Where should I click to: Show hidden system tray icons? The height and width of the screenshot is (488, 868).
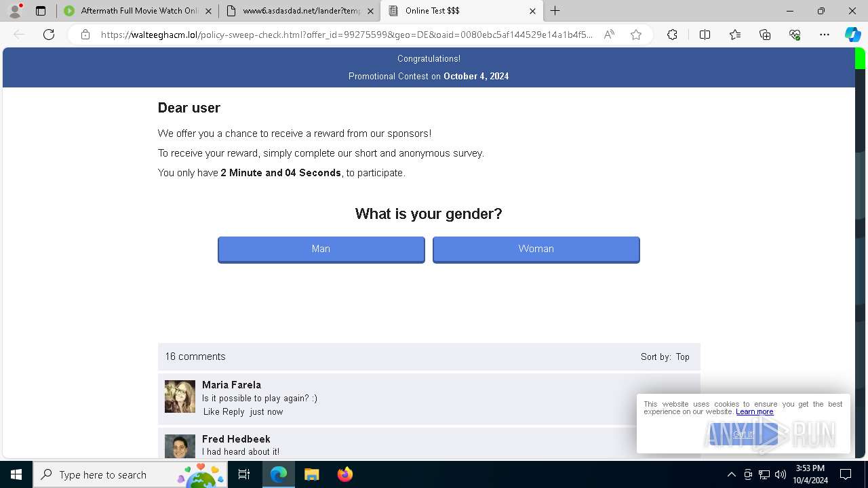[731, 474]
